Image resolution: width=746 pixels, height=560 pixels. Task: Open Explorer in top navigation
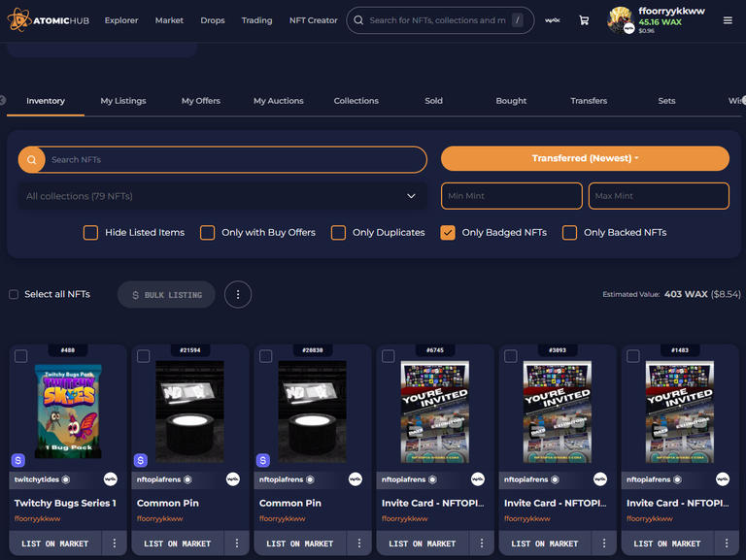(121, 20)
